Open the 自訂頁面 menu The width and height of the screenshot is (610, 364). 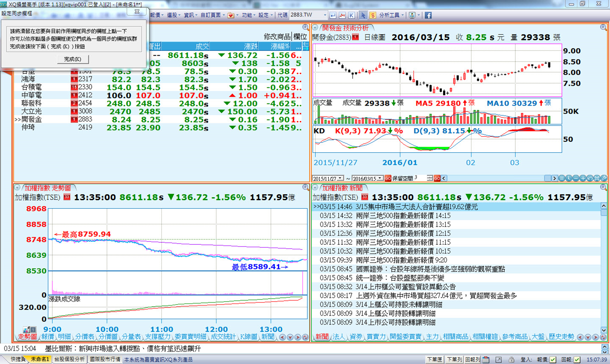[212, 15]
